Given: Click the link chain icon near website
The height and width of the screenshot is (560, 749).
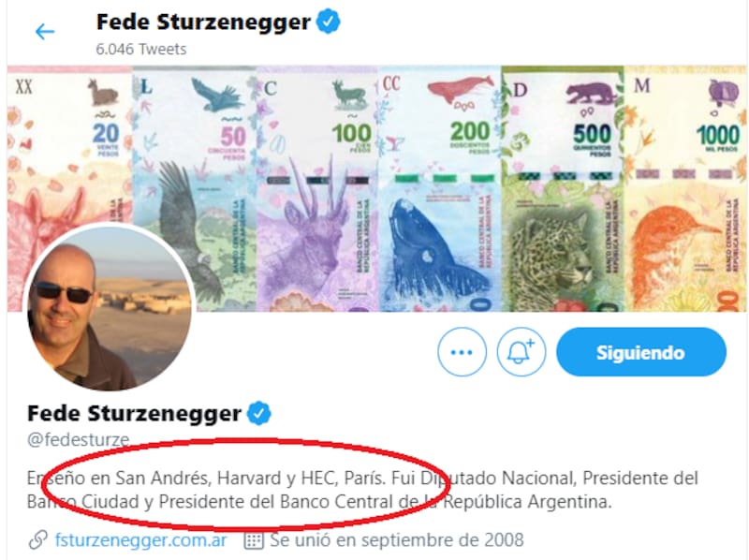Looking at the screenshot, I should [x=37, y=540].
